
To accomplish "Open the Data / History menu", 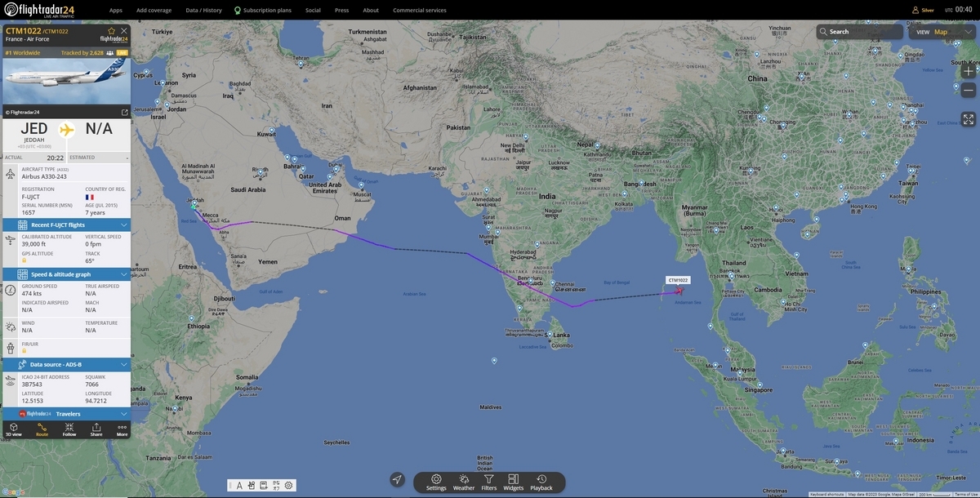I will coord(203,11).
